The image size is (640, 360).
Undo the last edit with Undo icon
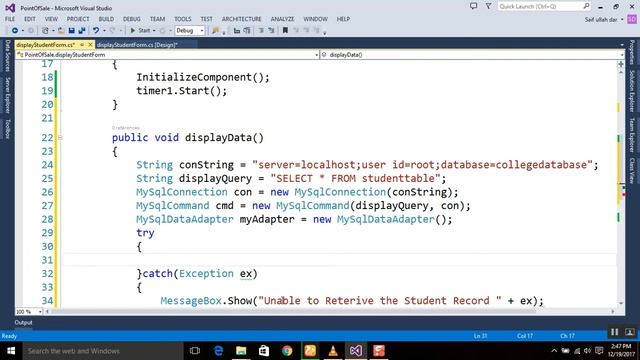tap(96, 31)
